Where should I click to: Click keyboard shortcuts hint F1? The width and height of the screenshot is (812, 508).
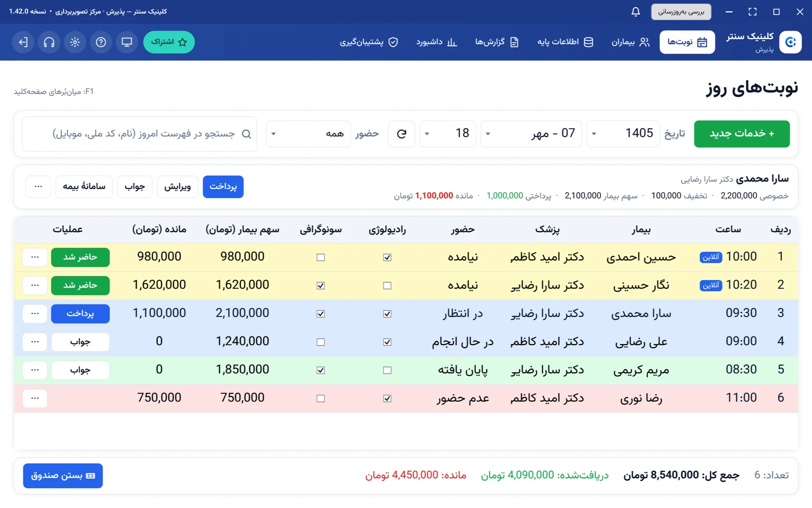[54, 92]
